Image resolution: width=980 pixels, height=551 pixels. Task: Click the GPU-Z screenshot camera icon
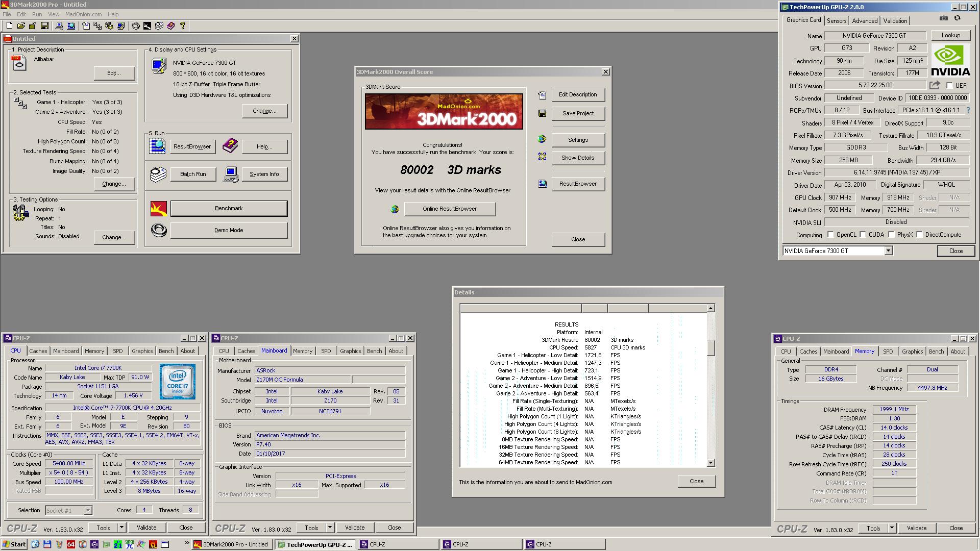coord(944,18)
